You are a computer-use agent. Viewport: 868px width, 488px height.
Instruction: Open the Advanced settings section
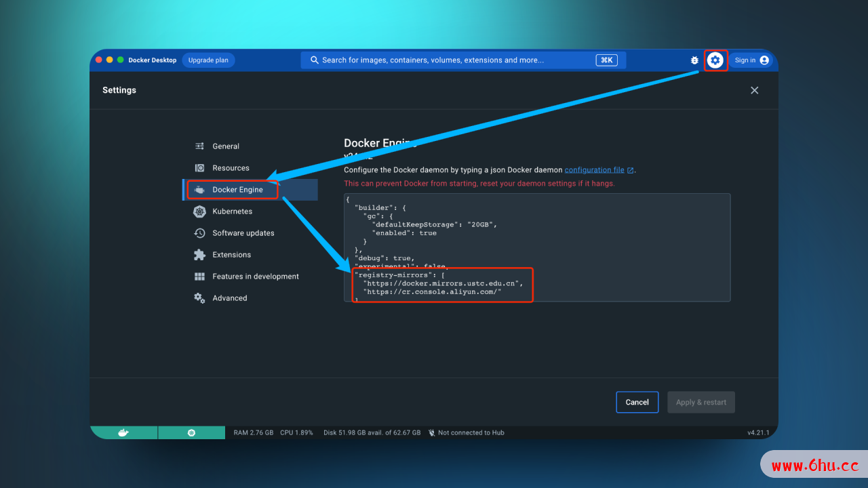[229, 298]
